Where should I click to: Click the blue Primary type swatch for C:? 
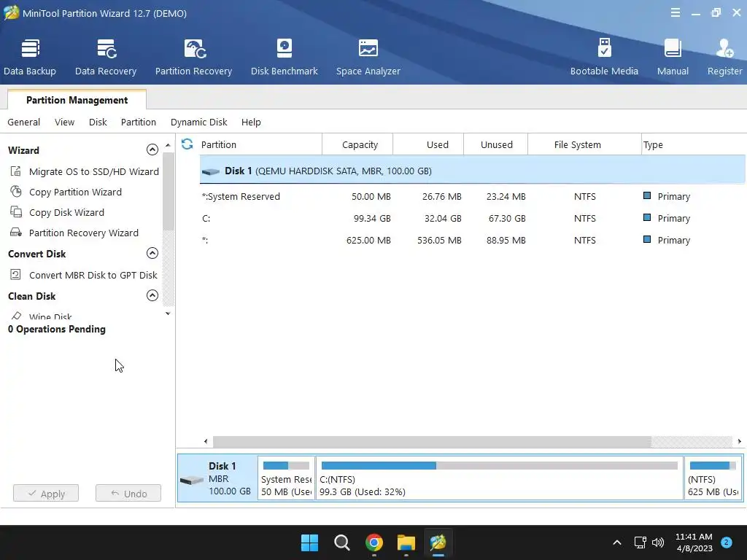point(647,217)
